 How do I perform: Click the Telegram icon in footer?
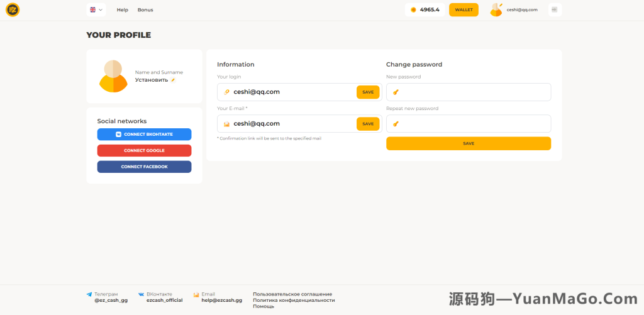pyautogui.click(x=89, y=294)
